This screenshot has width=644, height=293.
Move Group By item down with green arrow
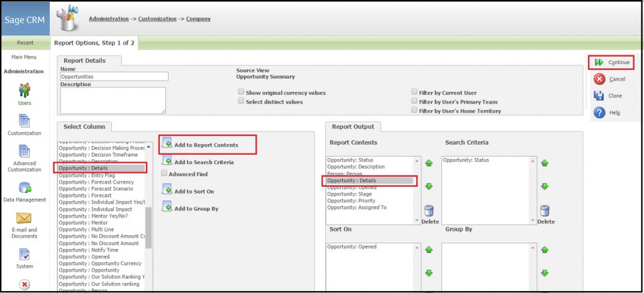[x=545, y=273]
